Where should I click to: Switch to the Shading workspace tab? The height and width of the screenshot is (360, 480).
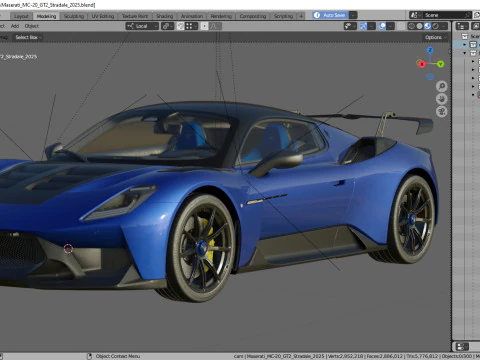click(165, 16)
